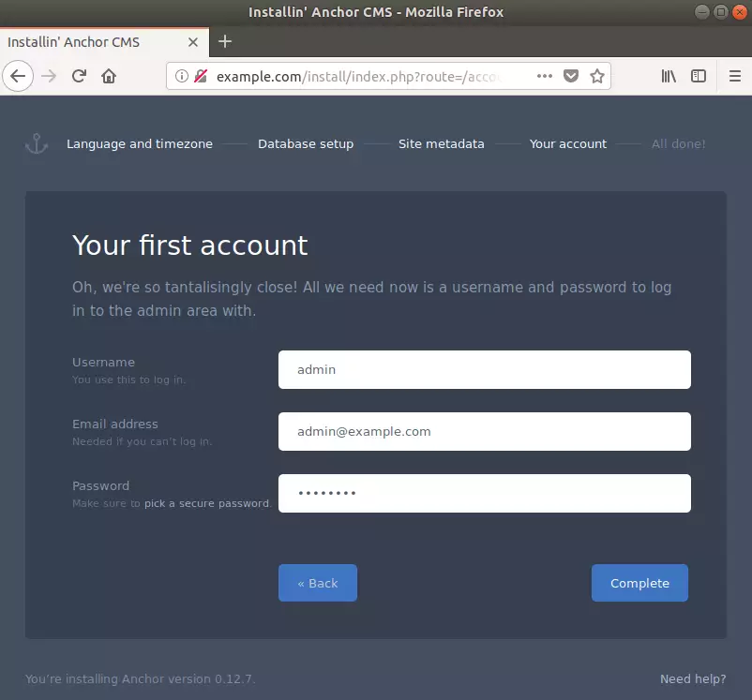Viewport: 752px width, 700px height.
Task: Click the browser forward arrow
Action: pos(49,76)
